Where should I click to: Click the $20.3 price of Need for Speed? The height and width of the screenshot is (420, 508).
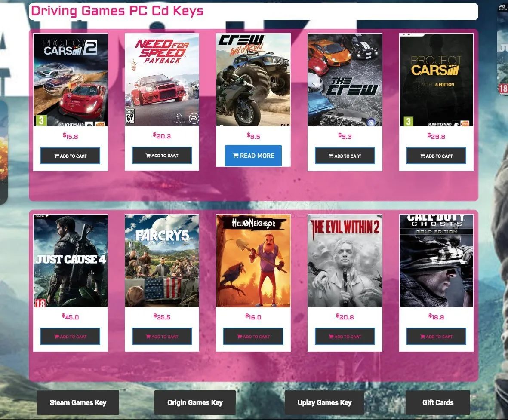pyautogui.click(x=162, y=136)
